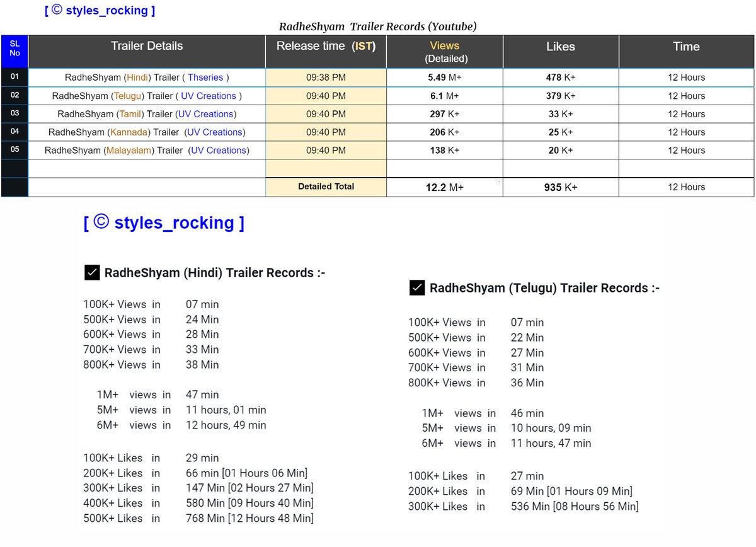Click the Detailed Total label cell

326,187
